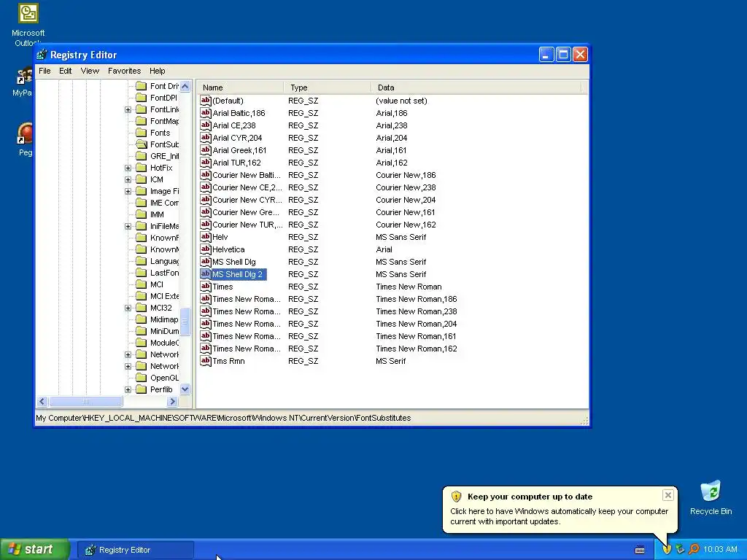Open the View menu
Image resolution: width=747 pixels, height=560 pixels.
(x=90, y=71)
